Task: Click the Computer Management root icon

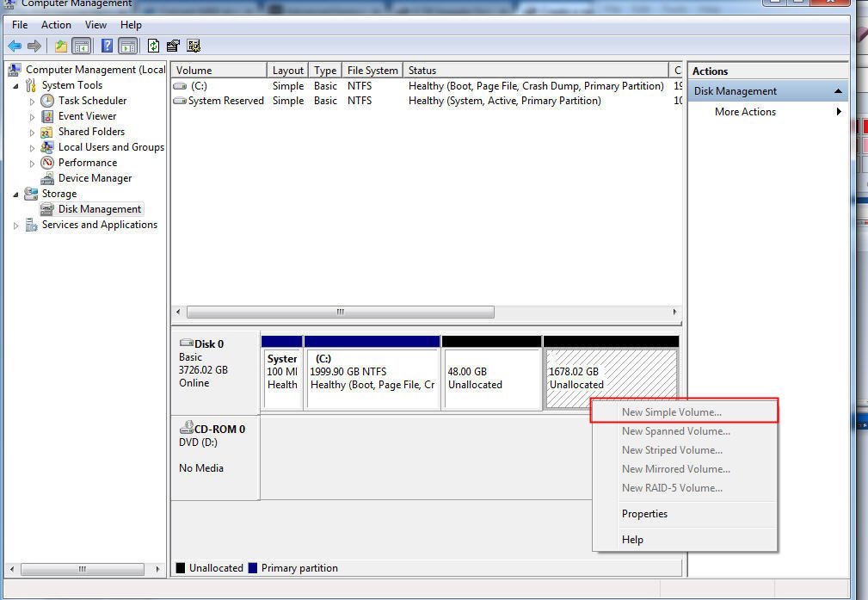Action: [x=15, y=69]
